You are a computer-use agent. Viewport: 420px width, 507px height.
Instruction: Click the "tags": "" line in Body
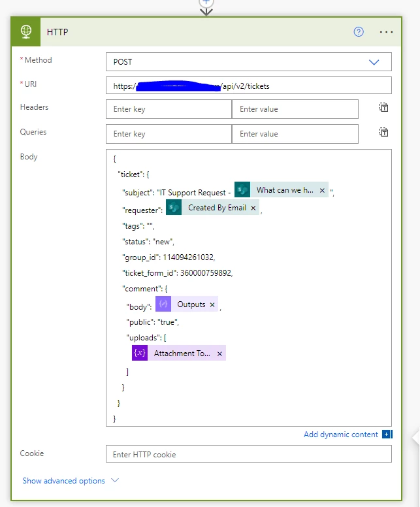pyautogui.click(x=138, y=225)
